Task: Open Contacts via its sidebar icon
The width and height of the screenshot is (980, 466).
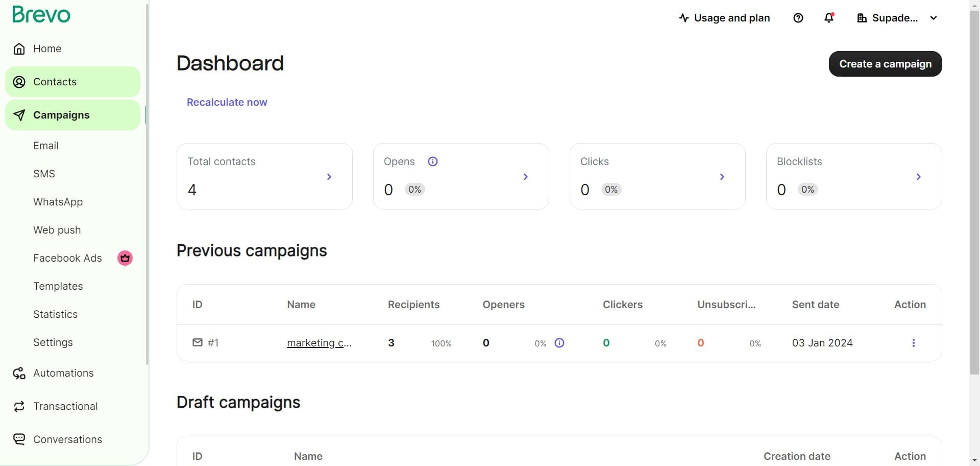Action: [x=19, y=82]
